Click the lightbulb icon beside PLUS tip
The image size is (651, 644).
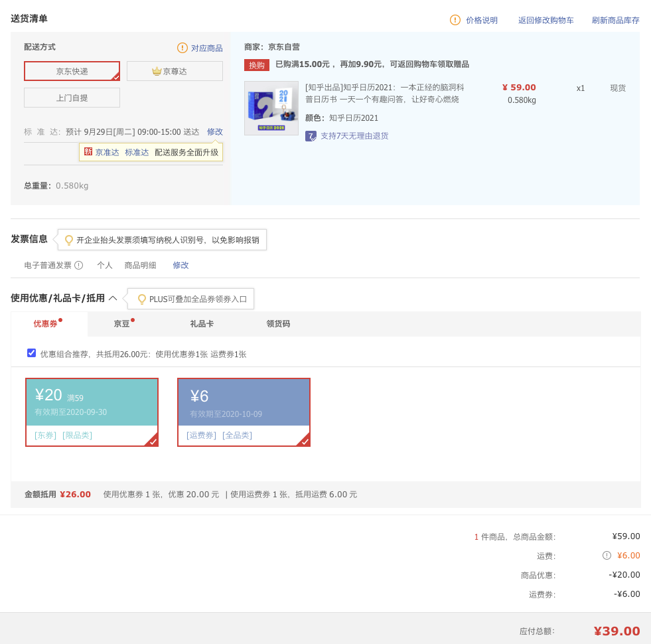(141, 299)
